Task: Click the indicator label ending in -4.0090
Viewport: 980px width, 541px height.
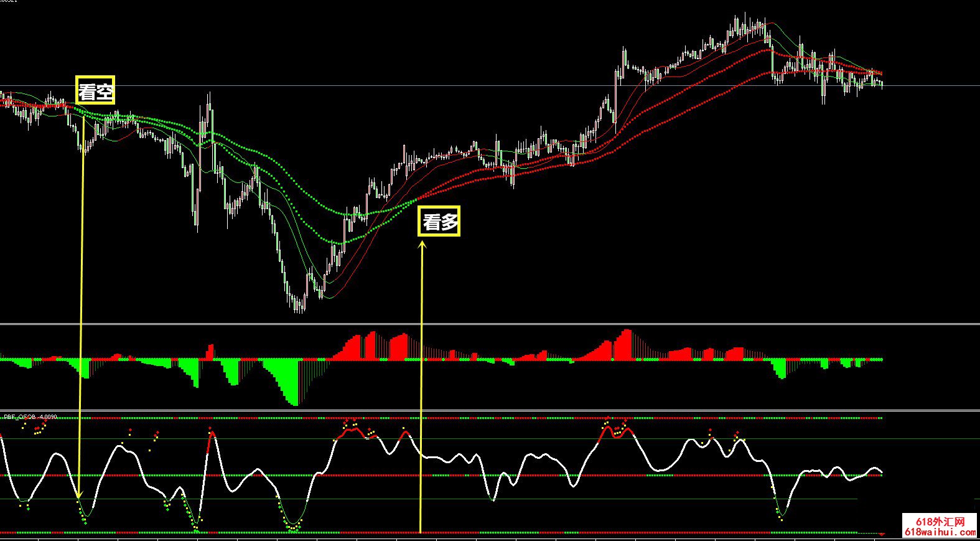Action: point(30,416)
